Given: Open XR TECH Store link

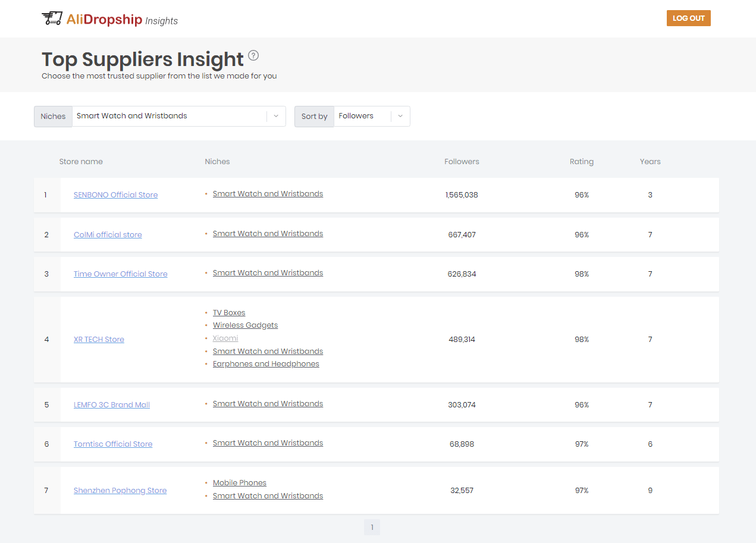Looking at the screenshot, I should click(99, 340).
